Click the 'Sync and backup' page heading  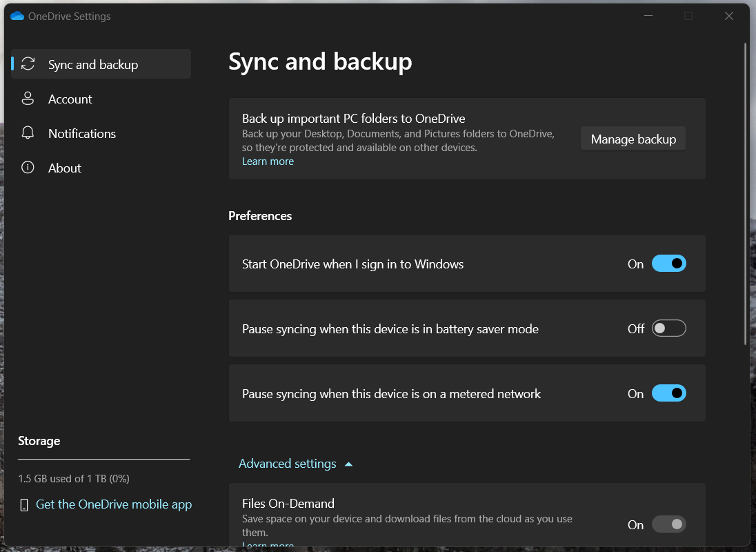tap(320, 61)
